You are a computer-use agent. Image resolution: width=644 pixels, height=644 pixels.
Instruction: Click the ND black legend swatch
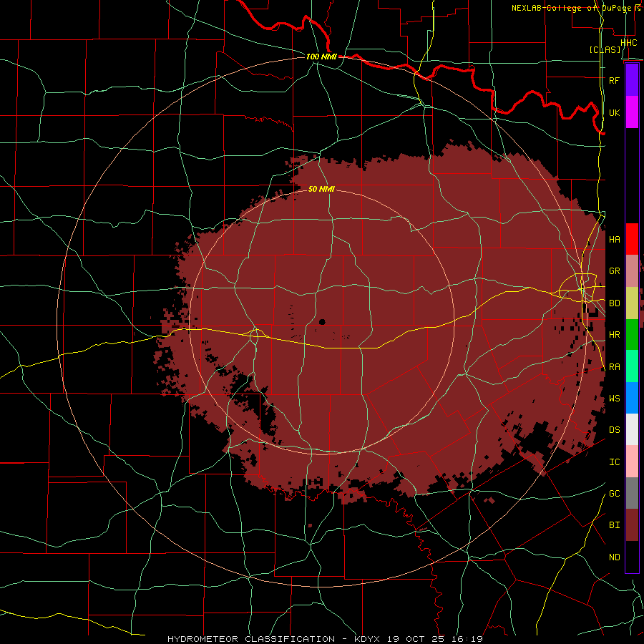[632, 557]
